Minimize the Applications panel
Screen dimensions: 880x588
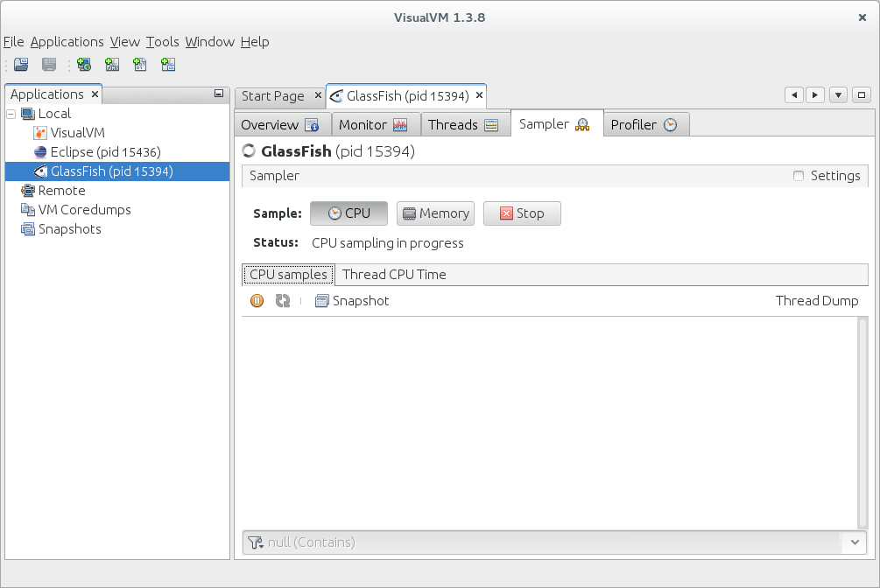pyautogui.click(x=219, y=94)
